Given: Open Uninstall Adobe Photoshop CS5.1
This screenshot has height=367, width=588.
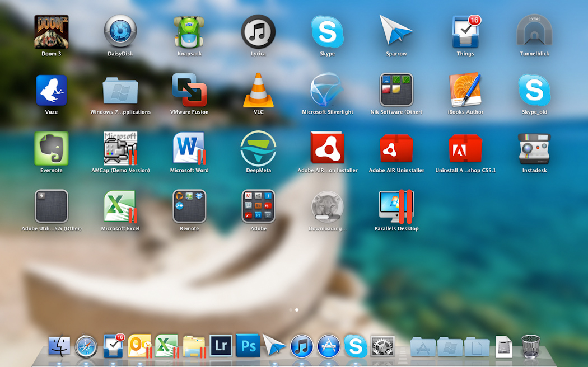Looking at the screenshot, I should [465, 148].
